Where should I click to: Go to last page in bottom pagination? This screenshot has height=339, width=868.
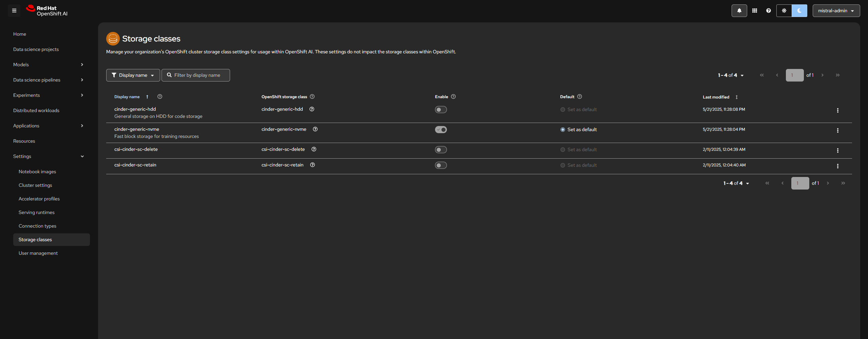point(843,183)
